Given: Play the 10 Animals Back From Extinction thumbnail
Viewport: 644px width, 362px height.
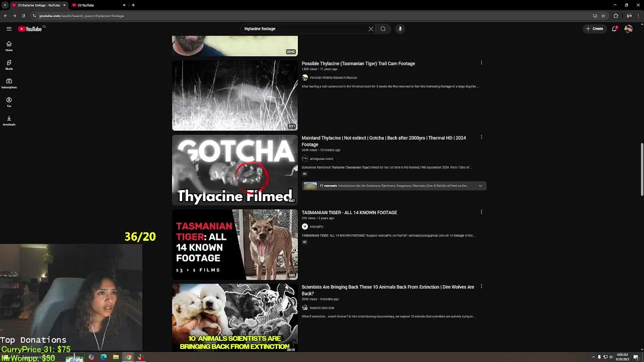Looking at the screenshot, I should tap(235, 318).
